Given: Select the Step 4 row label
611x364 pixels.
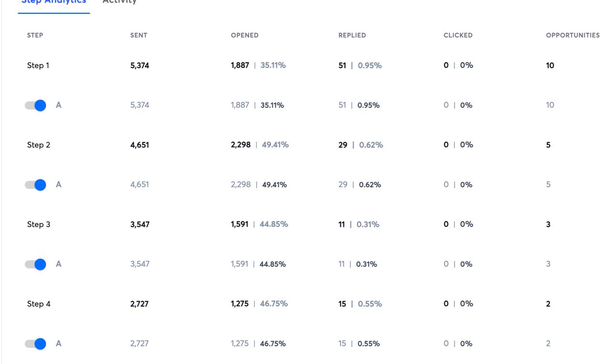Looking at the screenshot, I should (x=39, y=304).
